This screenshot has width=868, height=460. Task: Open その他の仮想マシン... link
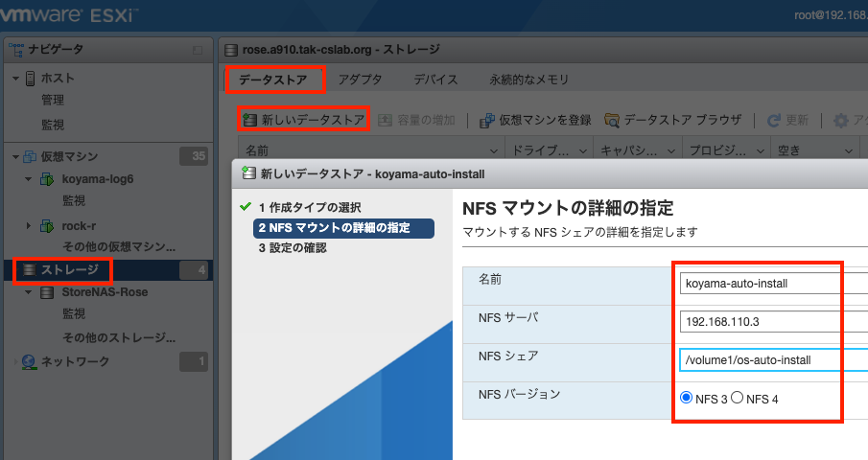pyautogui.click(x=119, y=246)
